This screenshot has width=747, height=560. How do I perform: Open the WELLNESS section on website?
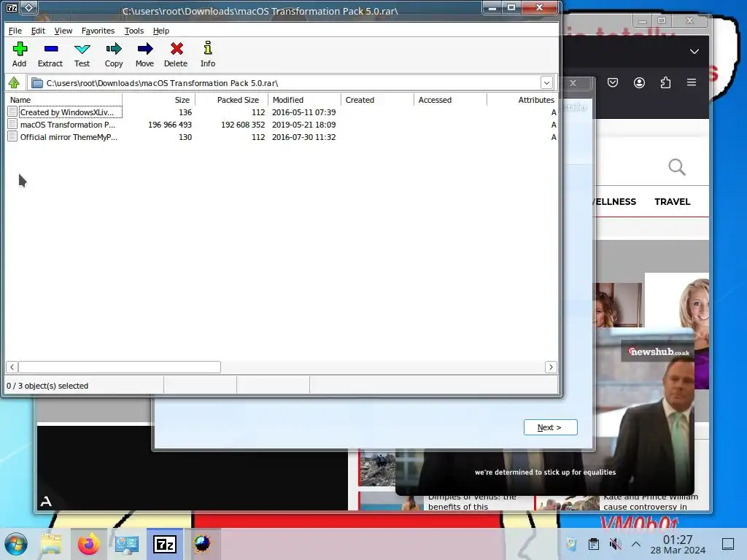tap(614, 201)
